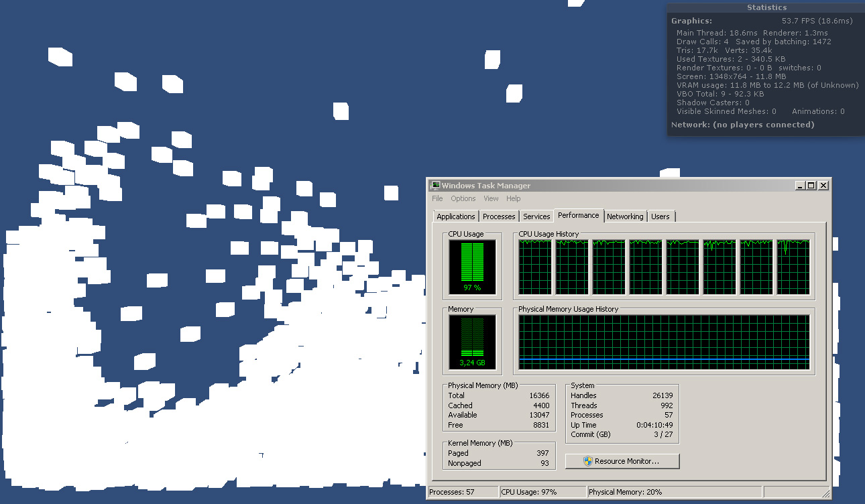This screenshot has height=504, width=865.
Task: Click the currently active Performance tab
Action: click(578, 215)
